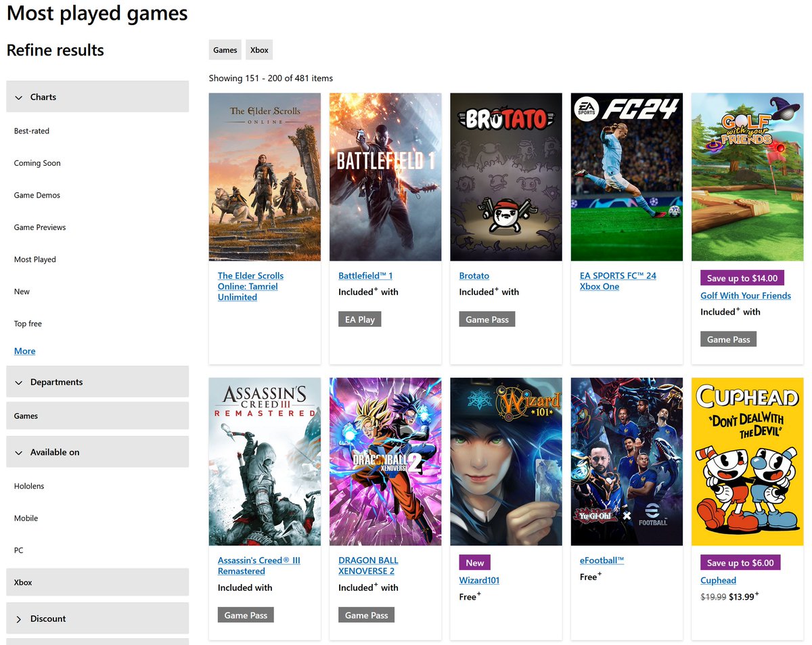812x645 pixels.
Task: Expand the Discount filter section
Action: [97, 619]
